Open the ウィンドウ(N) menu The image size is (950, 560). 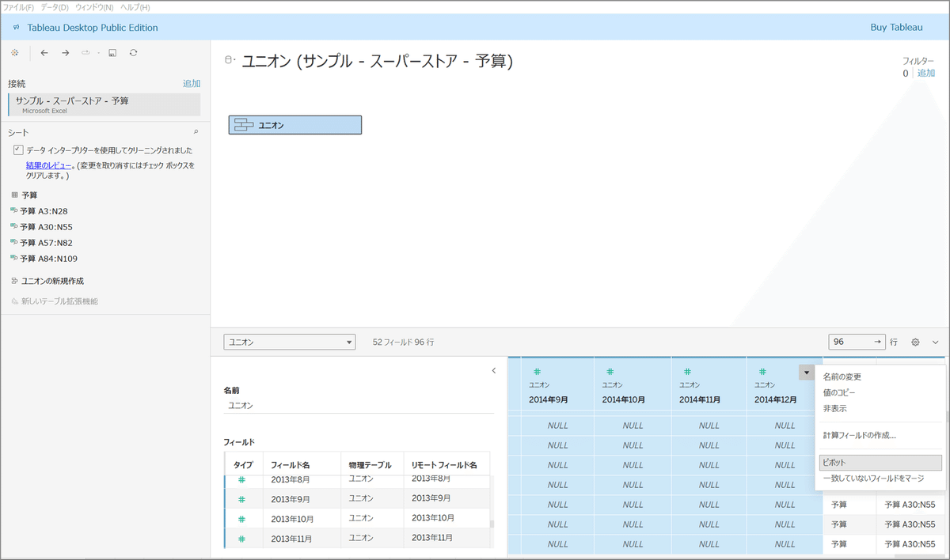[x=94, y=6]
